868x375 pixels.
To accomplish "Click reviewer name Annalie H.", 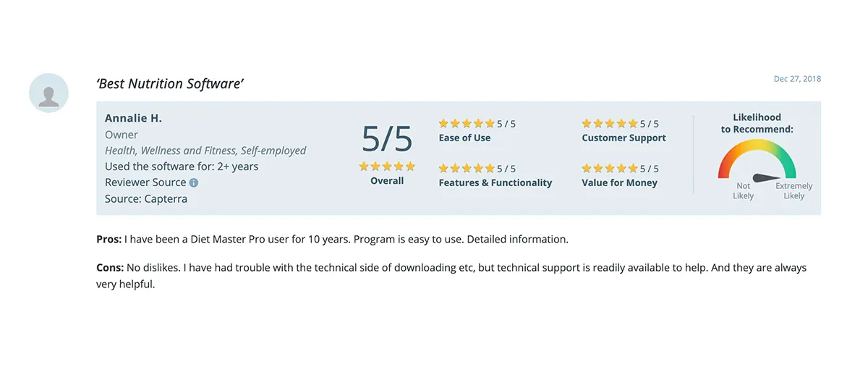I will pyautogui.click(x=133, y=118).
